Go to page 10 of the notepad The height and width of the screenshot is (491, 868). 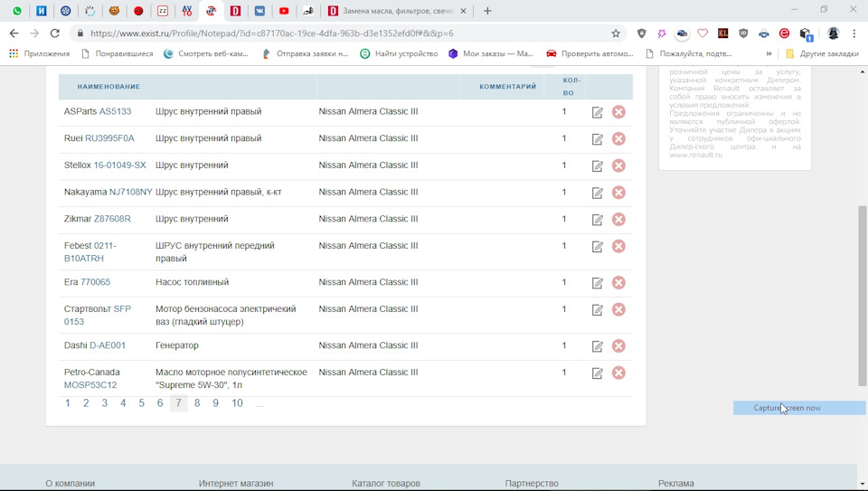(237, 403)
